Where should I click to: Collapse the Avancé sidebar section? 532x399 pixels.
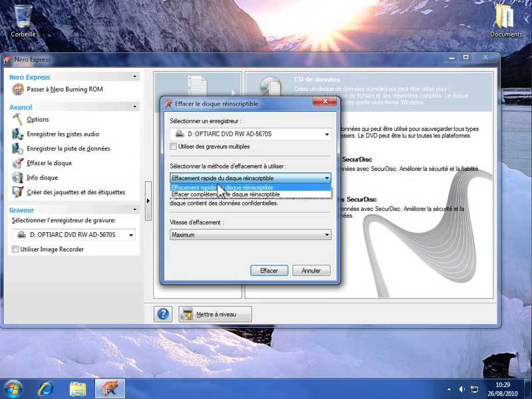coord(135,107)
